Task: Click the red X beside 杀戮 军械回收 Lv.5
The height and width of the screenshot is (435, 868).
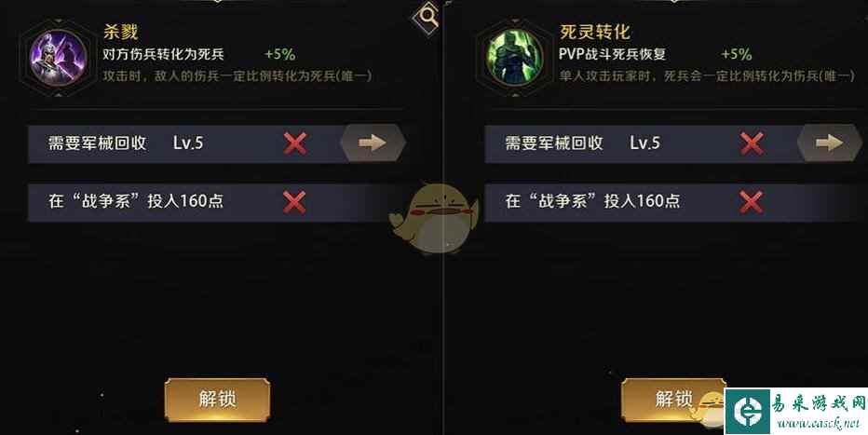Action: coord(294,143)
